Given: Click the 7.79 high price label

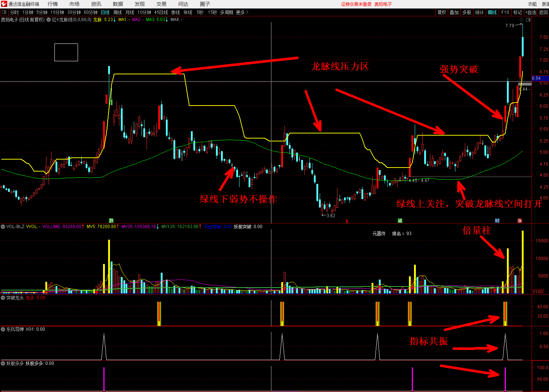Looking at the screenshot, I should pyautogui.click(x=509, y=26).
